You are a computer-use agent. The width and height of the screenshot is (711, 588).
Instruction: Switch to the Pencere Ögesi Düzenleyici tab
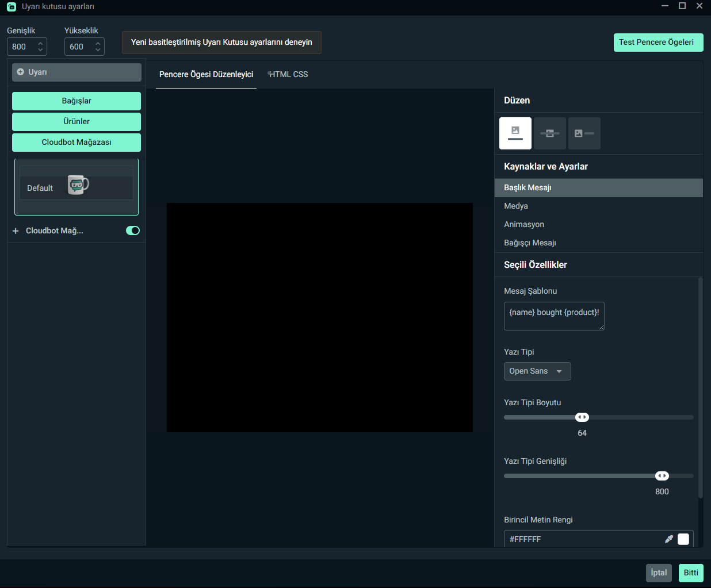206,74
